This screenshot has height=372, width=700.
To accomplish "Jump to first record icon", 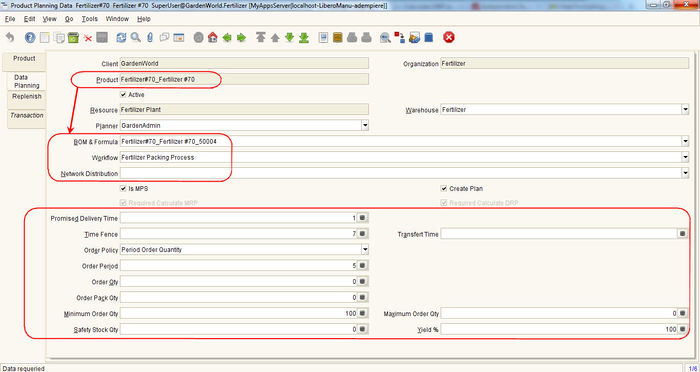I will tap(261, 38).
